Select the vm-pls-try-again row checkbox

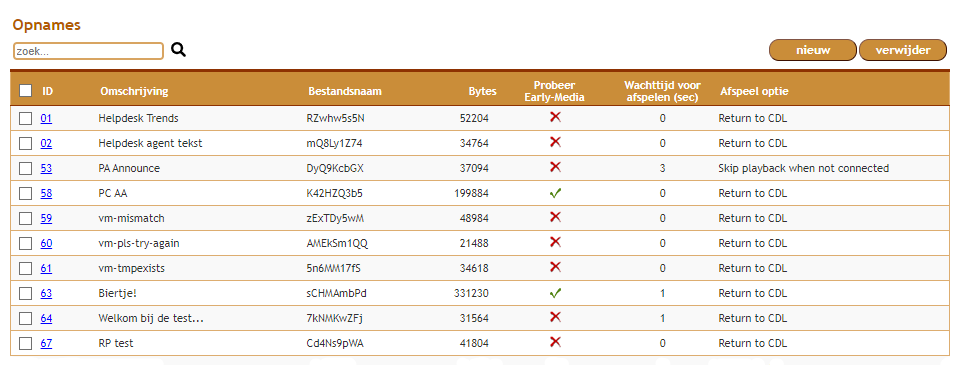[x=25, y=243]
